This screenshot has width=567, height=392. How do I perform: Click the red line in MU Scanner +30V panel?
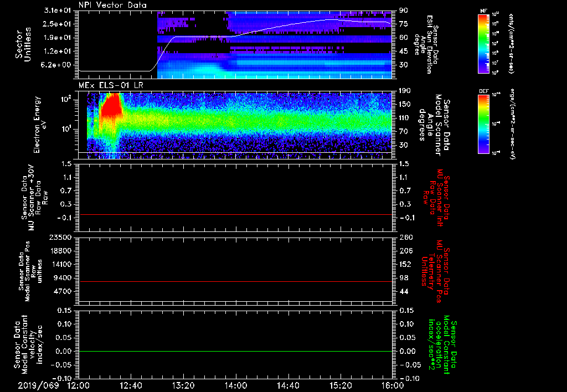pyautogui.click(x=235, y=214)
